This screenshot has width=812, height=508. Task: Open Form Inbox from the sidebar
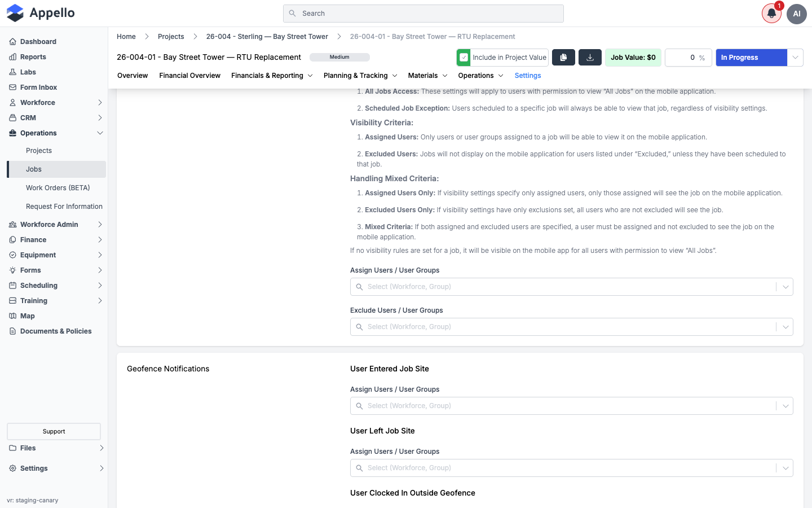38,87
